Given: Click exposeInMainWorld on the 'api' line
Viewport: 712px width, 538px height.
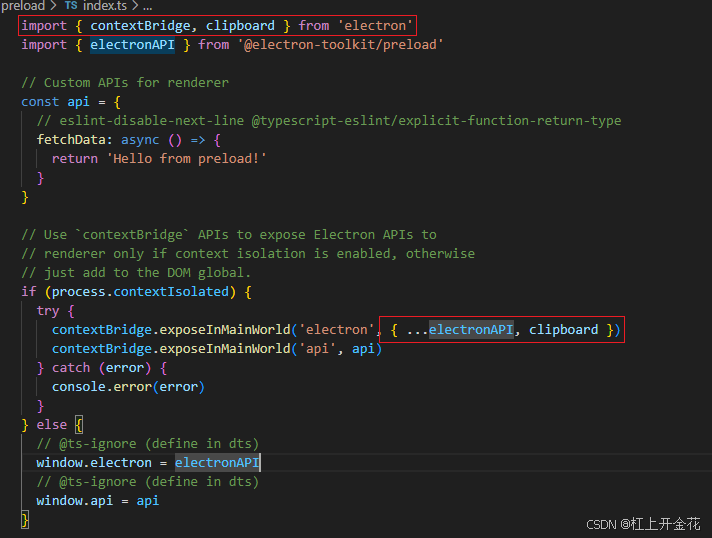Looking at the screenshot, I should click(225, 349).
